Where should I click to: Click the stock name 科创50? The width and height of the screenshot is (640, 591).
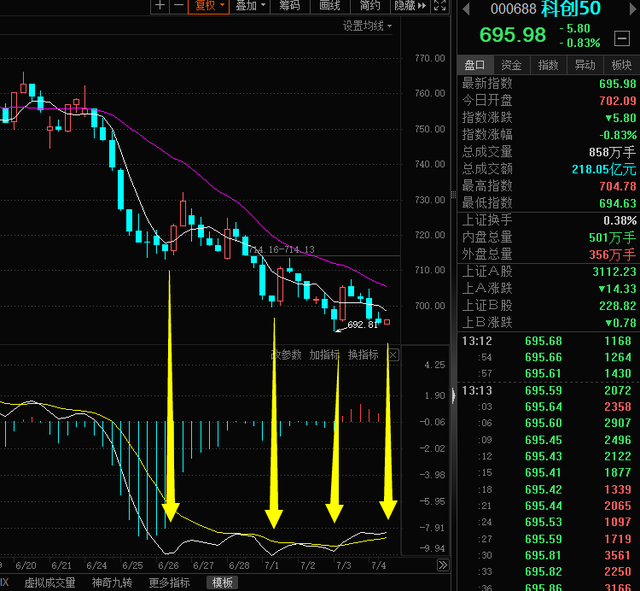click(x=571, y=9)
